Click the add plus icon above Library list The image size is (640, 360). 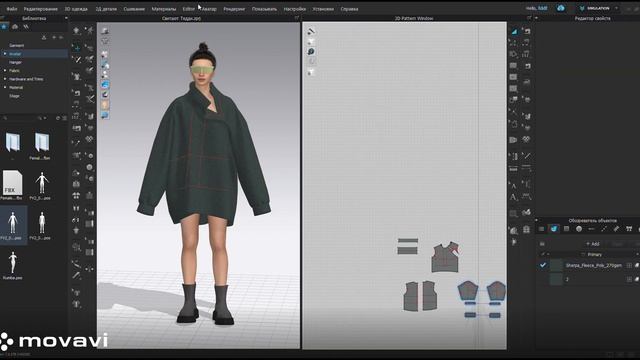click(x=54, y=37)
